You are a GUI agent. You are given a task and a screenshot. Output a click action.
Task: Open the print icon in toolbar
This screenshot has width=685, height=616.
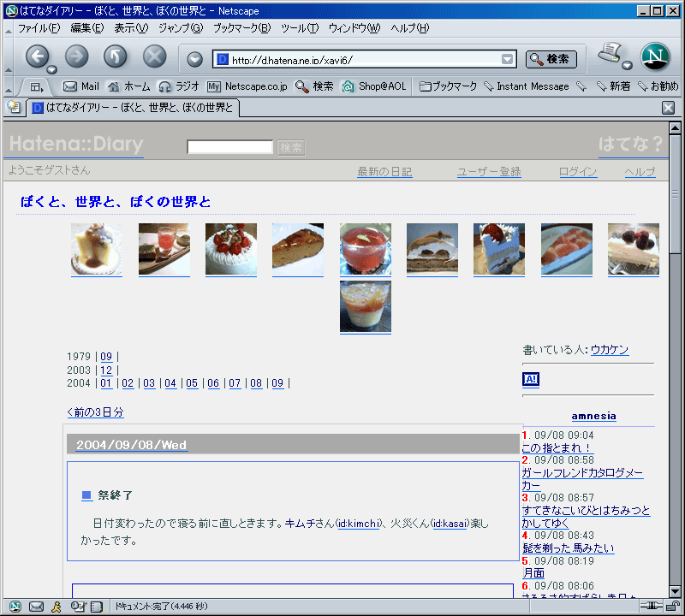(610, 53)
